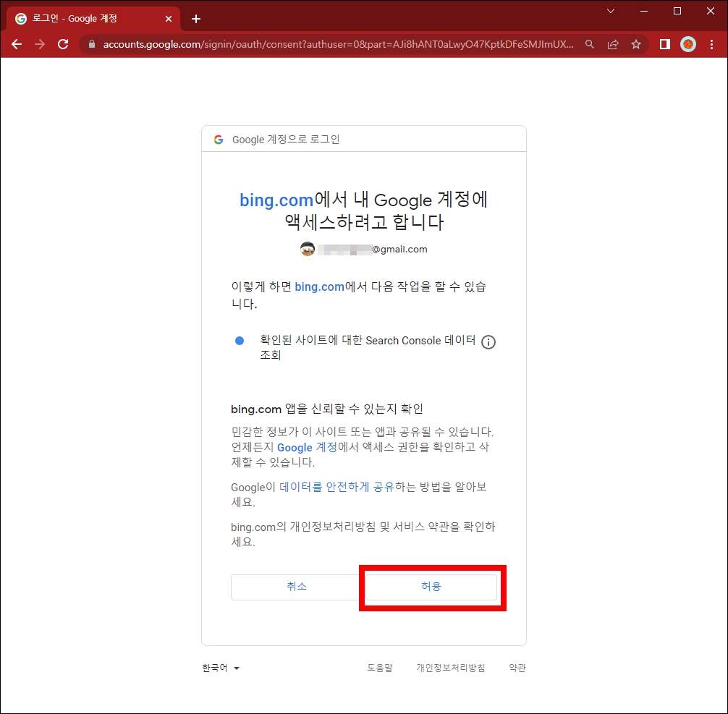Click the back navigation arrow

pyautogui.click(x=17, y=44)
